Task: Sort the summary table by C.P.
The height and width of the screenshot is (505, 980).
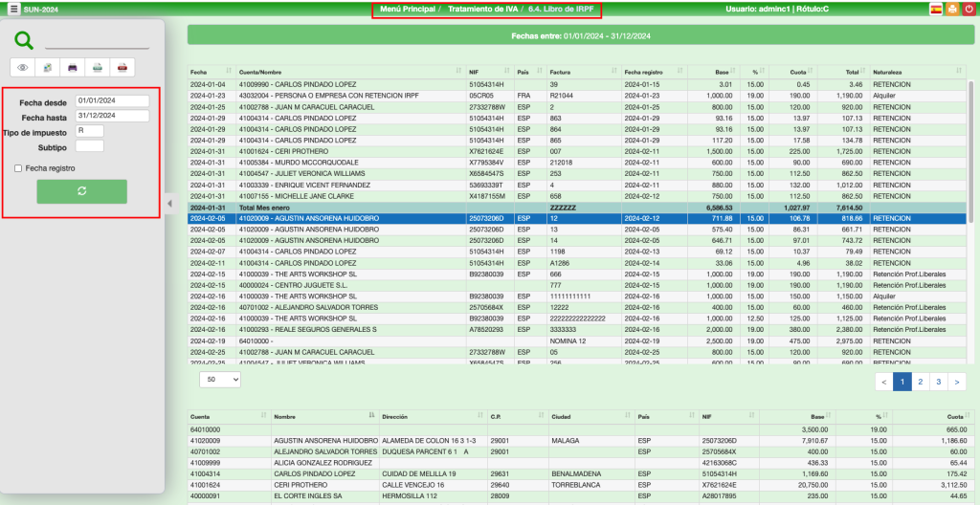Action: 518,416
